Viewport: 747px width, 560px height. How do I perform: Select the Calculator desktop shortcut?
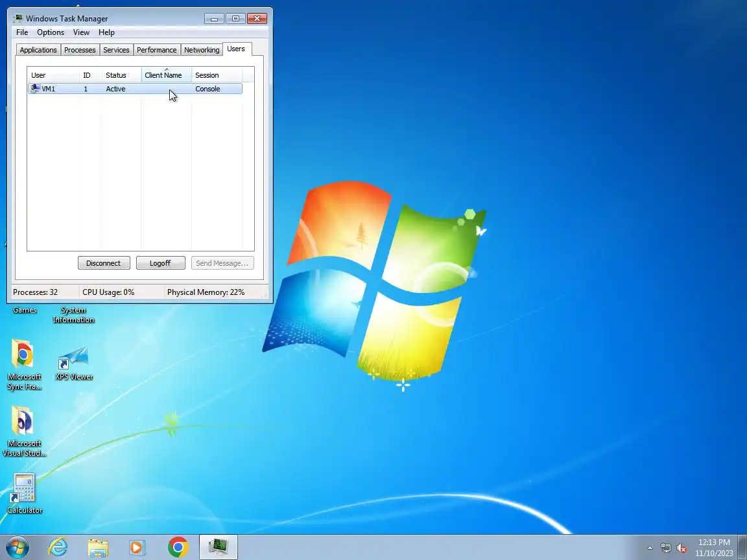[x=24, y=494]
